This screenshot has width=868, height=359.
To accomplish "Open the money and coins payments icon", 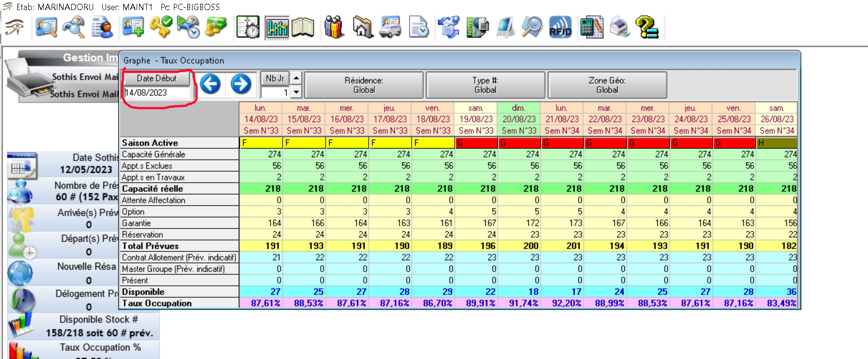I will coord(216,27).
